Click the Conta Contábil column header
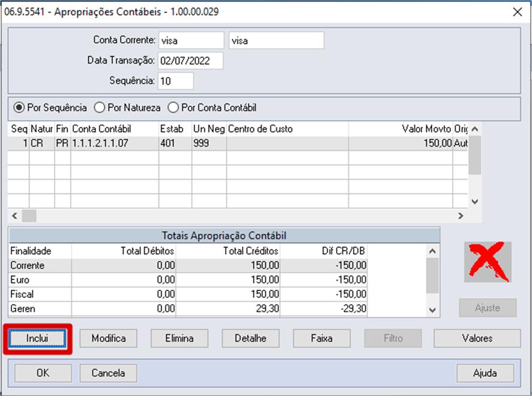The image size is (532, 396). point(115,129)
